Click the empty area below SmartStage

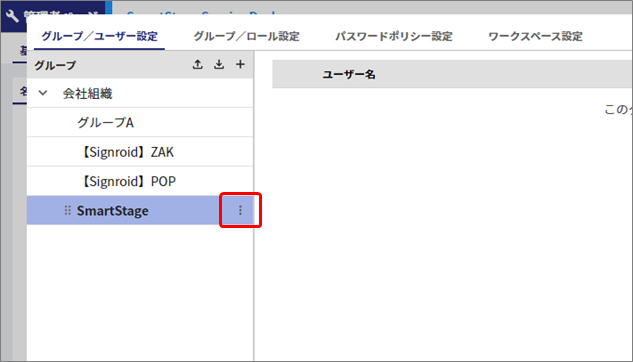[x=140, y=293]
